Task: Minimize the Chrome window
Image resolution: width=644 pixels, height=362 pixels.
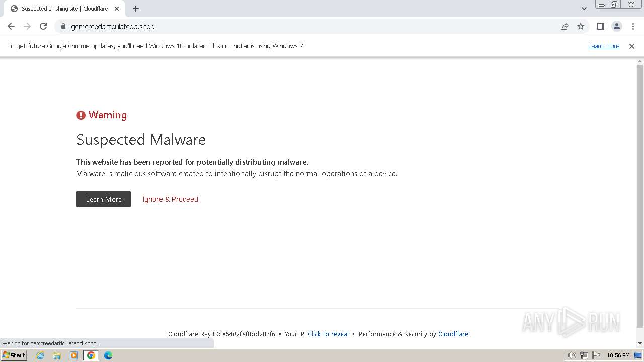Action: pos(602,5)
